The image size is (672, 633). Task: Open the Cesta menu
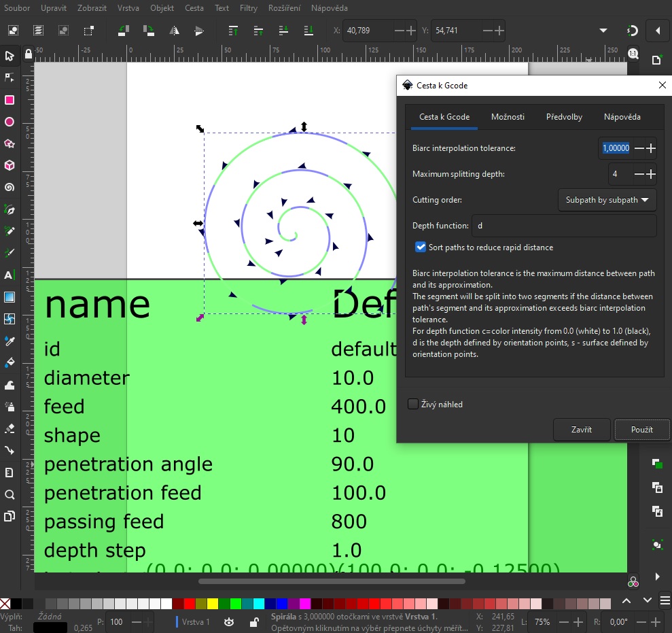point(194,8)
